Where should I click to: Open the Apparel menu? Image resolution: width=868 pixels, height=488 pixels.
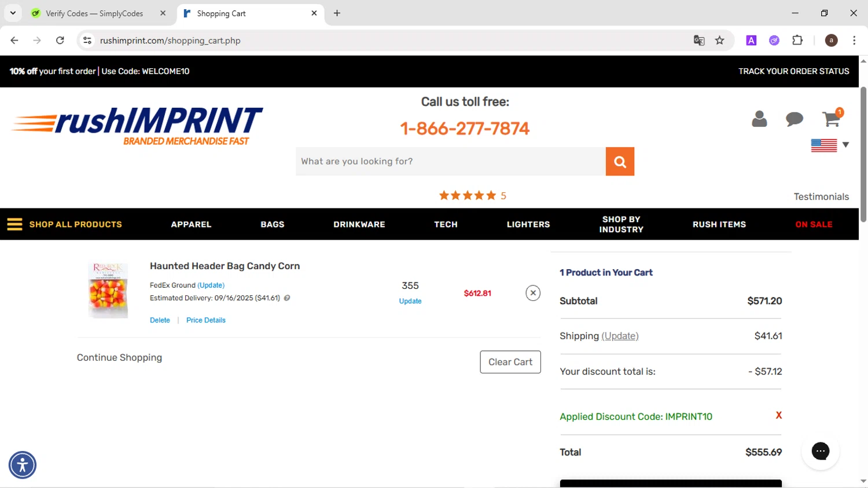(191, 225)
